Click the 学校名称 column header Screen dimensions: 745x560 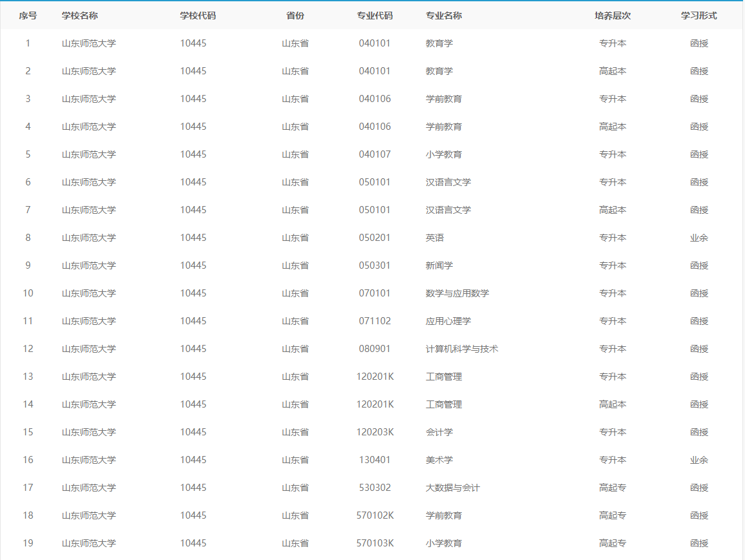click(x=80, y=16)
